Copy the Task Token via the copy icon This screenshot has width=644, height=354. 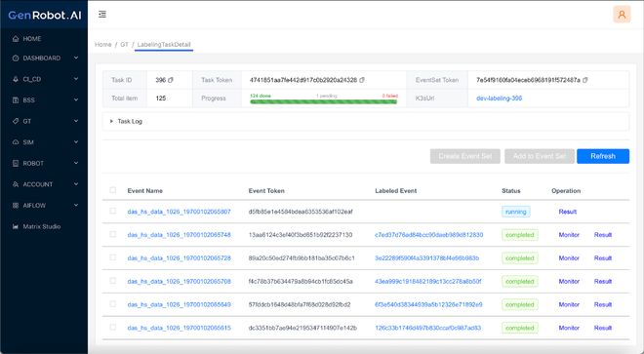click(x=362, y=80)
